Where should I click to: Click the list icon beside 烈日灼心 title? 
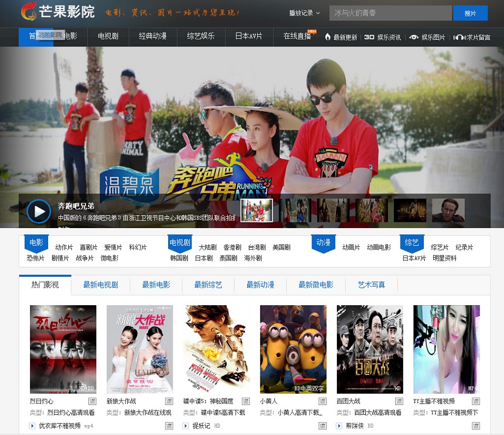[x=92, y=401]
